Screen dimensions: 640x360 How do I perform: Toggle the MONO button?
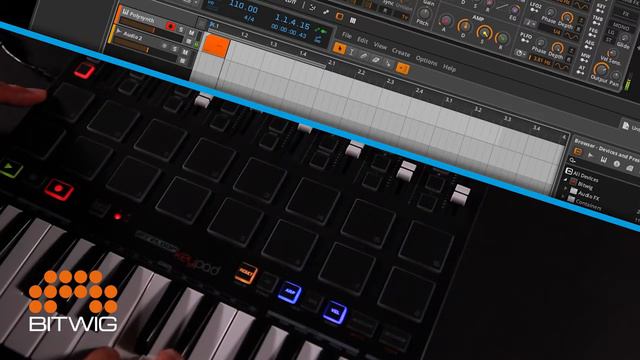tap(620, 27)
